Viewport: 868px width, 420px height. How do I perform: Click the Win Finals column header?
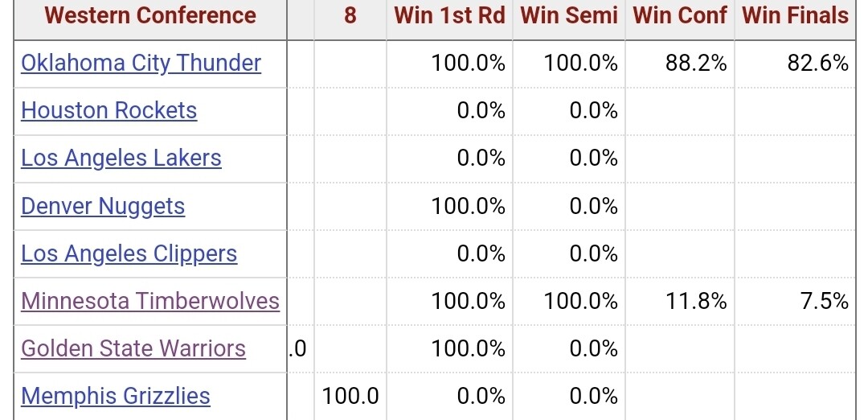click(x=795, y=15)
